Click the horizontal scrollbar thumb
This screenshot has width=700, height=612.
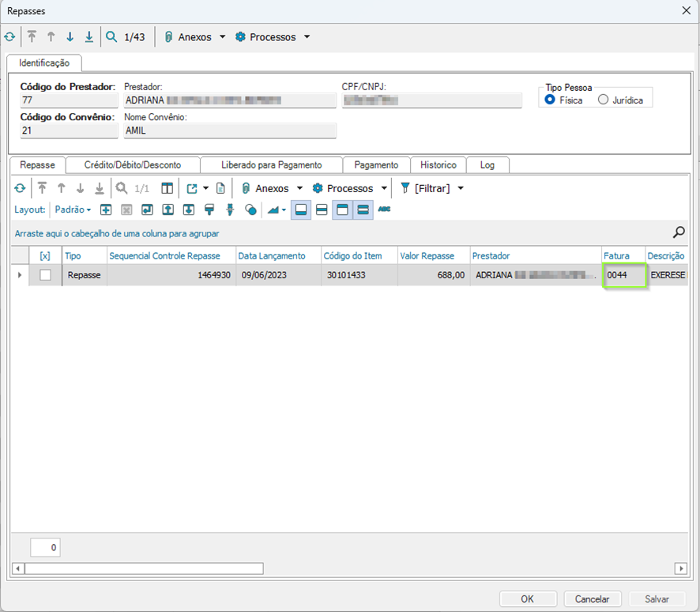click(x=144, y=569)
